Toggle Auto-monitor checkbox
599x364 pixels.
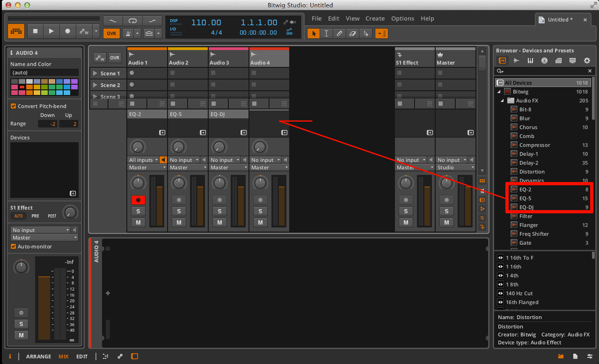coord(14,247)
